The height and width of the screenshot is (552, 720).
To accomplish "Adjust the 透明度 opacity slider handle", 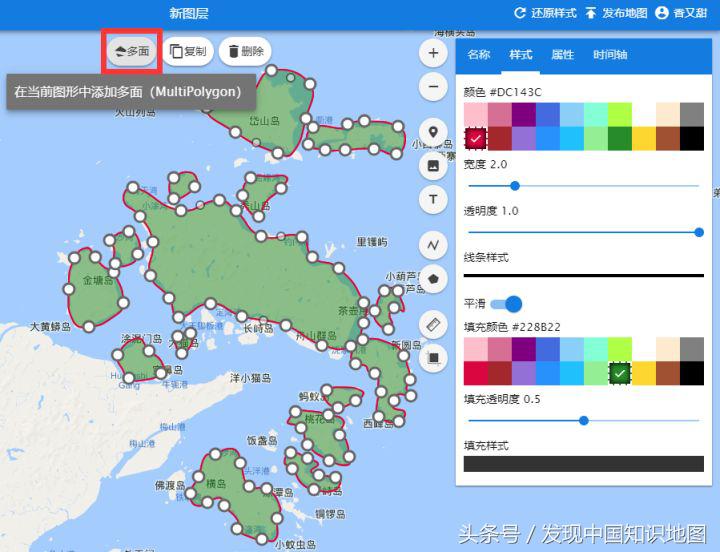I will click(699, 232).
